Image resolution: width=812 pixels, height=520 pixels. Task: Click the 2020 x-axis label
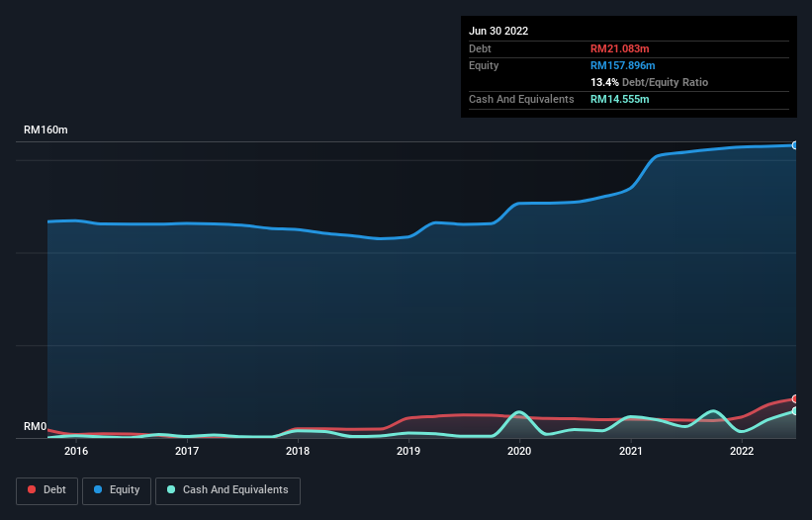click(x=519, y=451)
